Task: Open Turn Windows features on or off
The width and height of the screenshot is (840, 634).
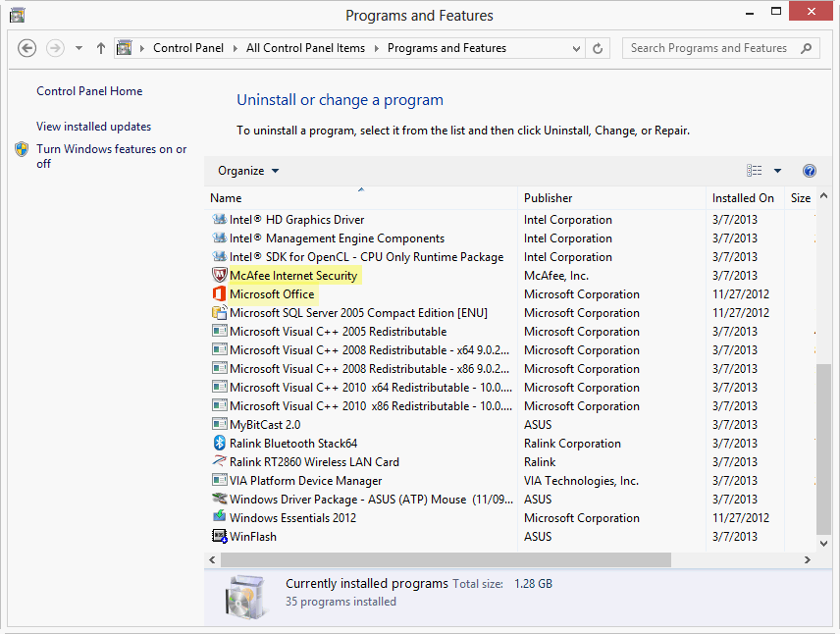Action: click(x=112, y=156)
